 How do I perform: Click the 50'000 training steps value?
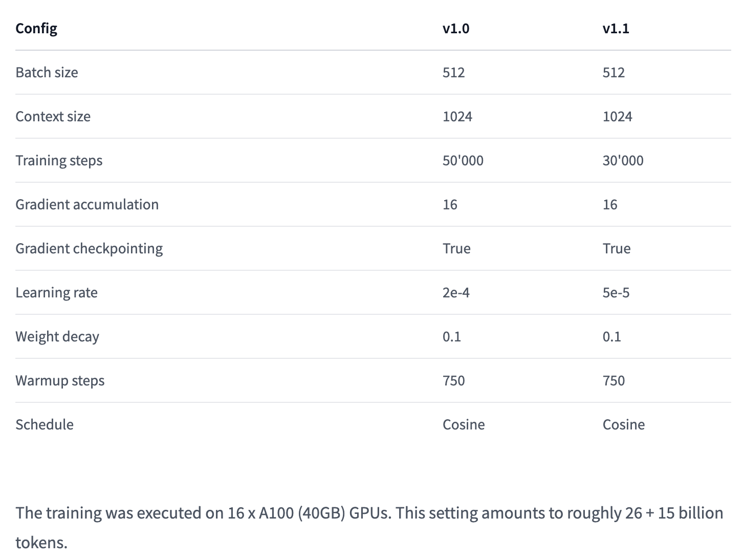(x=463, y=160)
